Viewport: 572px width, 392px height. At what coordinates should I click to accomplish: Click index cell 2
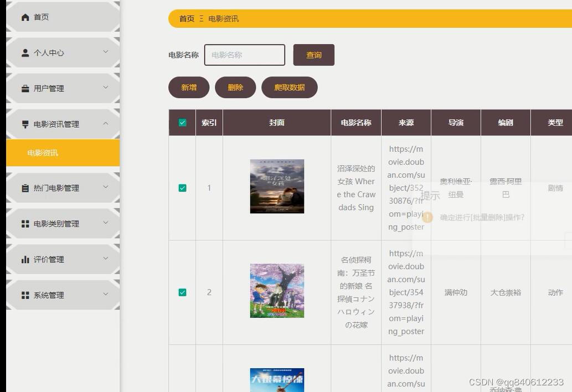click(209, 292)
